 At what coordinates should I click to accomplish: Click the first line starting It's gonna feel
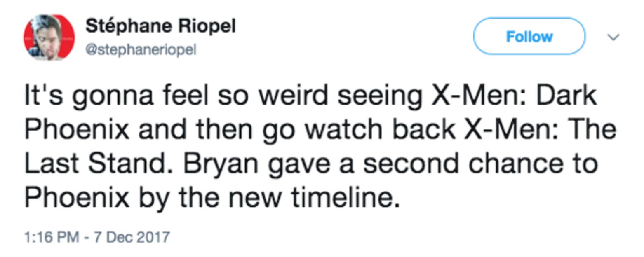tap(310, 97)
